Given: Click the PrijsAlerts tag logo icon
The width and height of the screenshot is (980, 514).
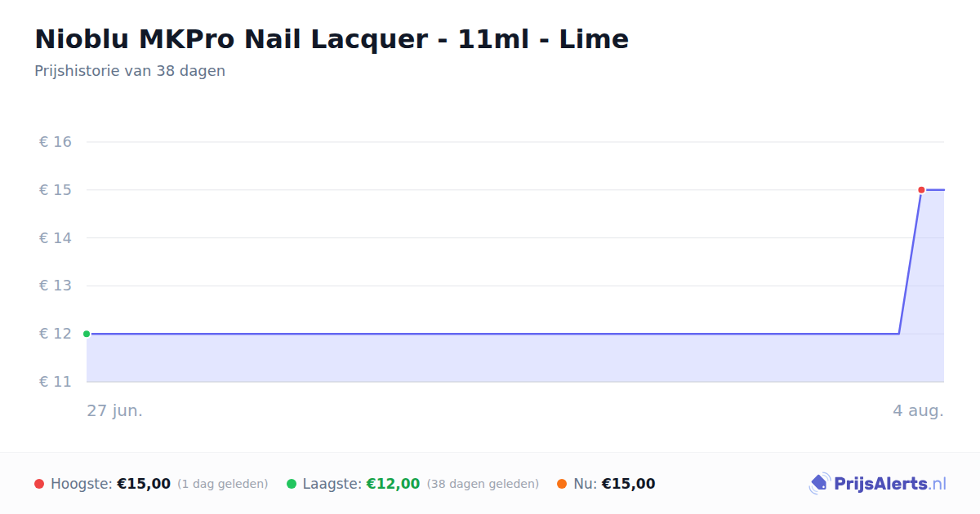Looking at the screenshot, I should click(x=819, y=484).
